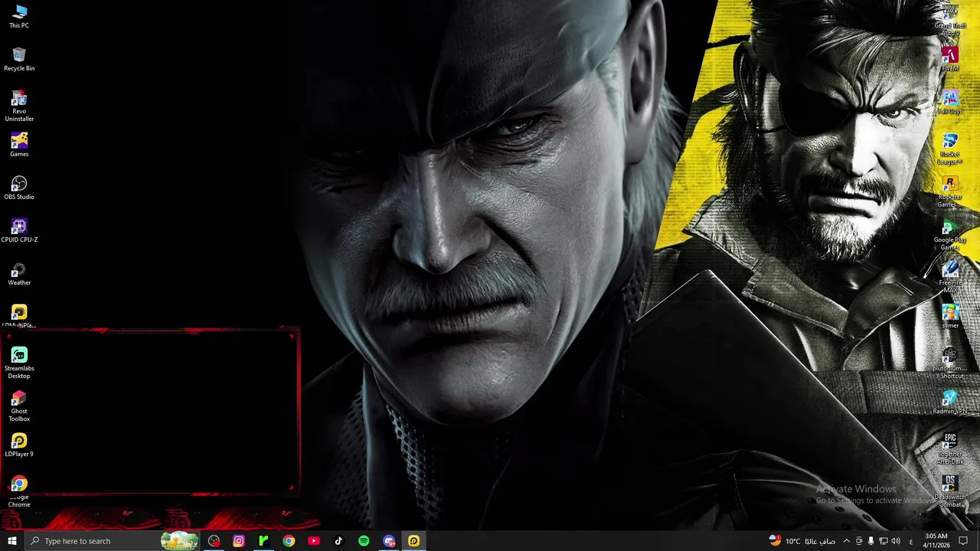Launch Grand Theft Auto V shortcut
The width and height of the screenshot is (980, 551).
[950, 21]
